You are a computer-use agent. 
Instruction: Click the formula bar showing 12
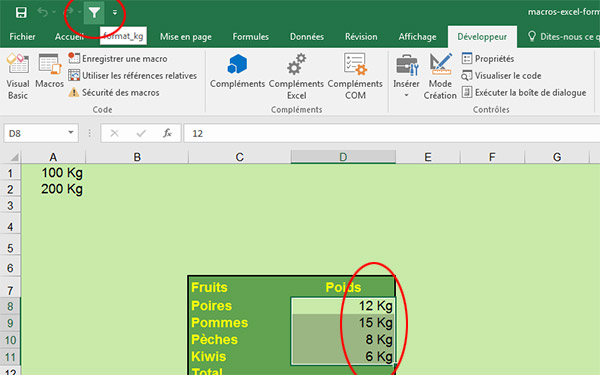(x=392, y=133)
